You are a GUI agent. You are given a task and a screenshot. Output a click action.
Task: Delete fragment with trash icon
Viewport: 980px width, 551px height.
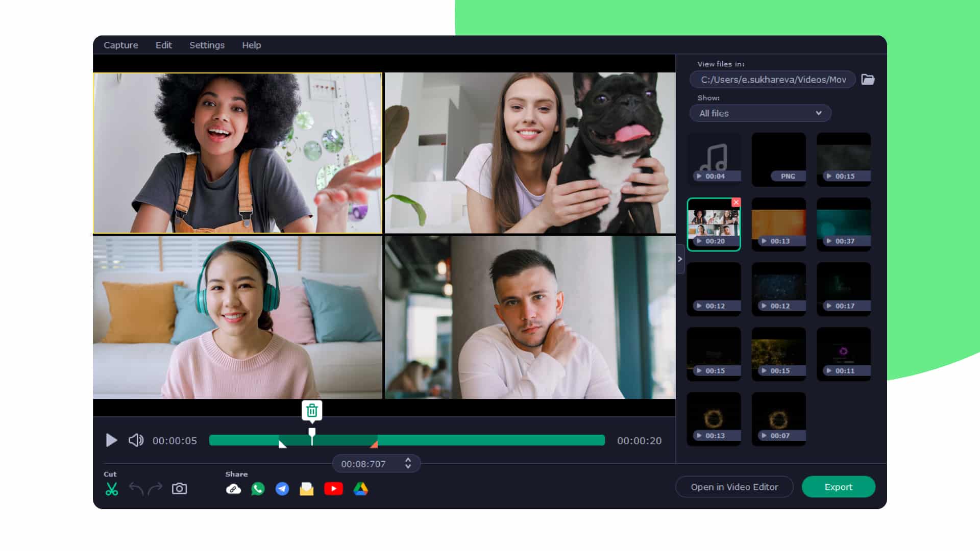click(x=312, y=410)
